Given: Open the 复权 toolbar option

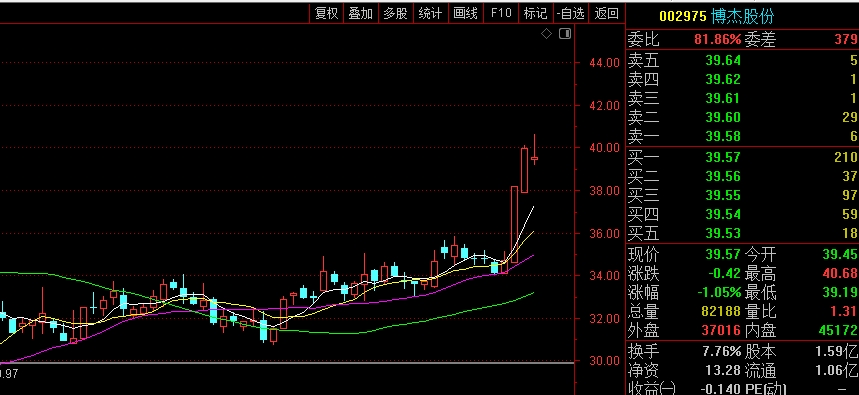Looking at the screenshot, I should coord(327,13).
